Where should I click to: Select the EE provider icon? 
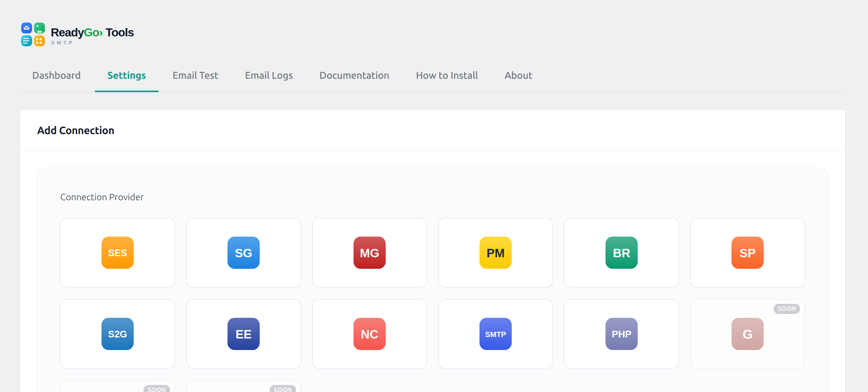pyautogui.click(x=243, y=334)
